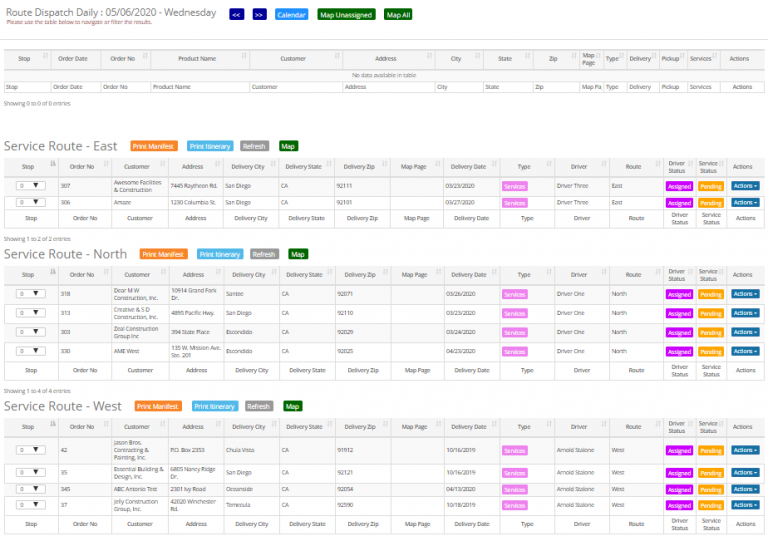Sort top table by Product Name
The height and width of the screenshot is (541, 768).
tap(197, 59)
